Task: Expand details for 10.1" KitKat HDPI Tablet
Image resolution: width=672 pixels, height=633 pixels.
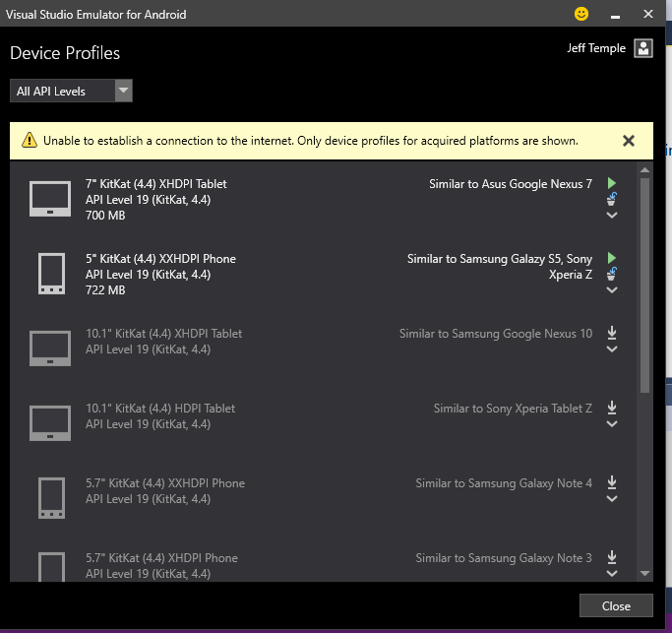Action: tap(612, 424)
